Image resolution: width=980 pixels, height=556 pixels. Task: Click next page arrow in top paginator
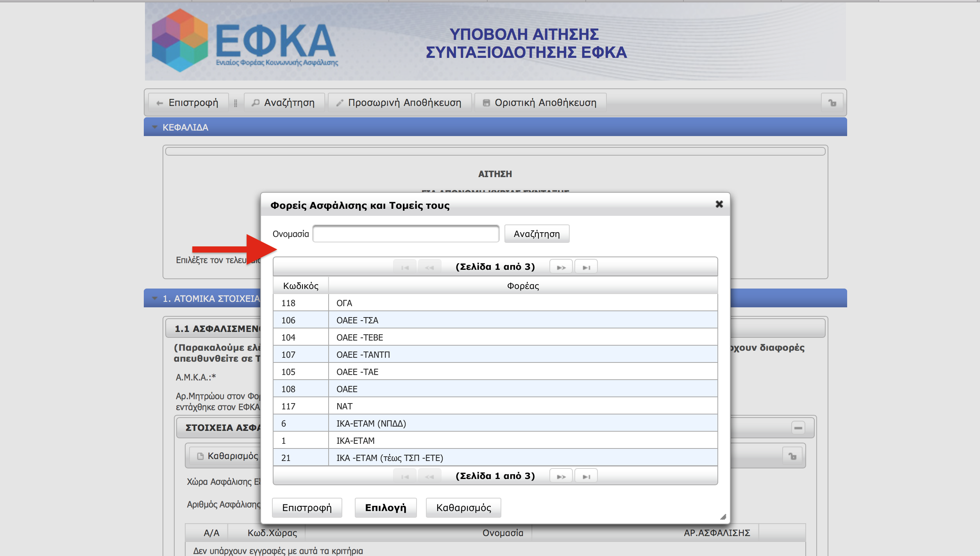pyautogui.click(x=561, y=267)
